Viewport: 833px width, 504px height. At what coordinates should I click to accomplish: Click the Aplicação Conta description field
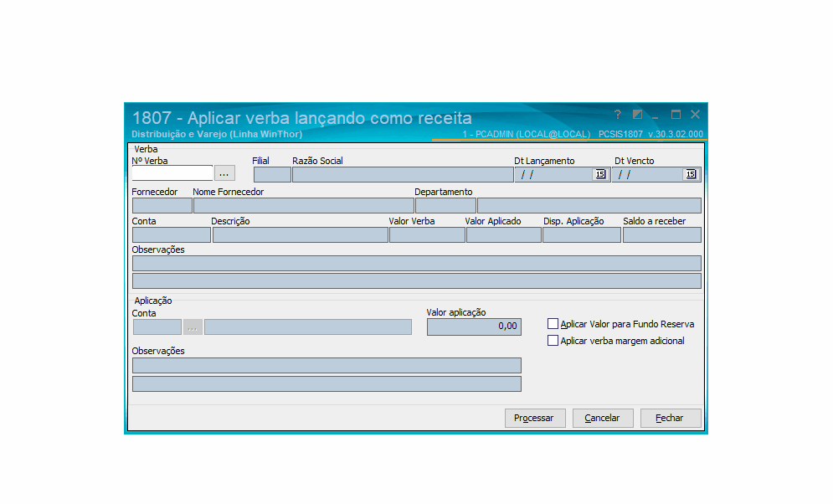pyautogui.click(x=308, y=327)
